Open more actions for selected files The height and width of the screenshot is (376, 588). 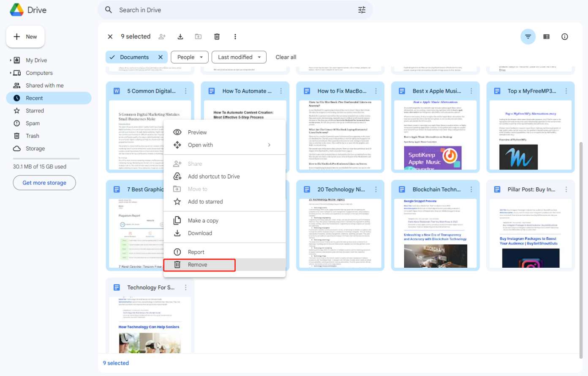(235, 37)
